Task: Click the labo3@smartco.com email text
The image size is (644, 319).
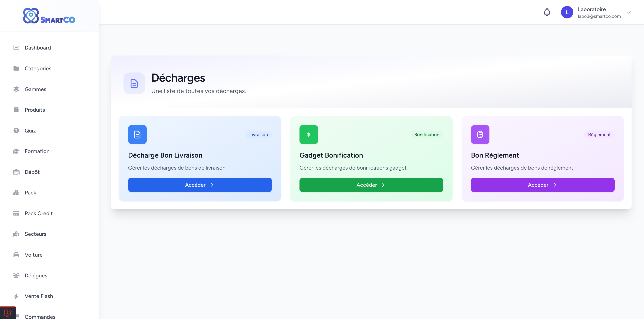Action: tap(599, 16)
